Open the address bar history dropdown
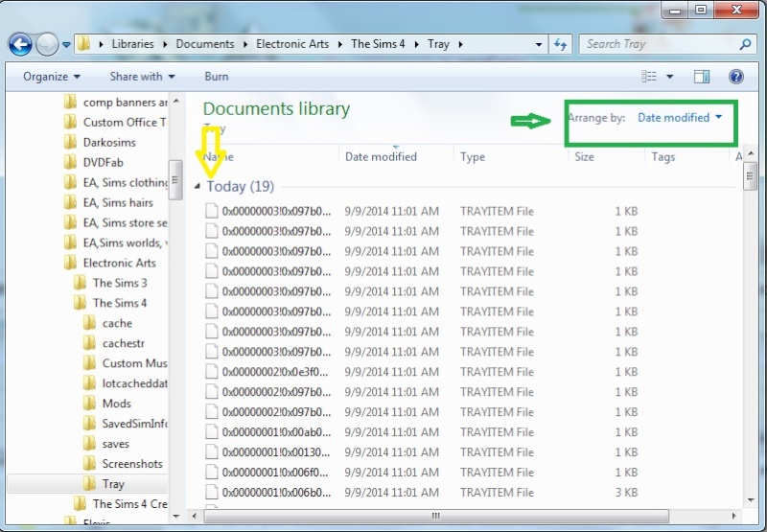The width and height of the screenshot is (767, 532). 539,44
